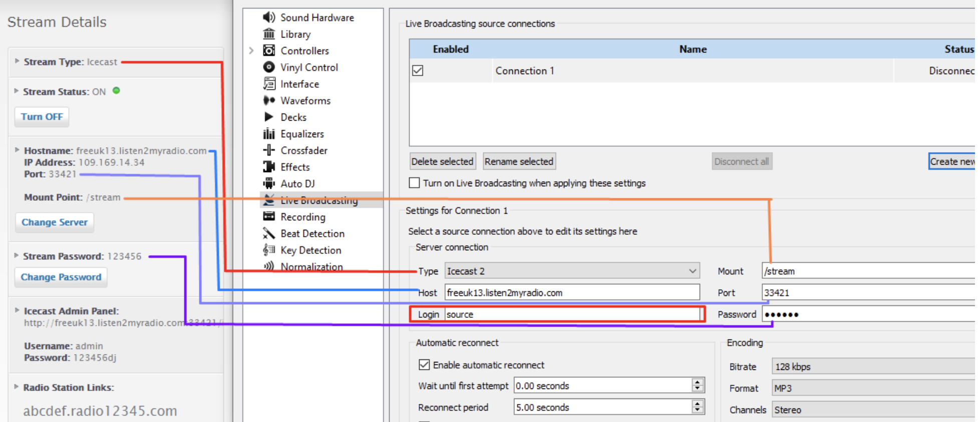Select the Crossfader icon

pyautogui.click(x=269, y=150)
